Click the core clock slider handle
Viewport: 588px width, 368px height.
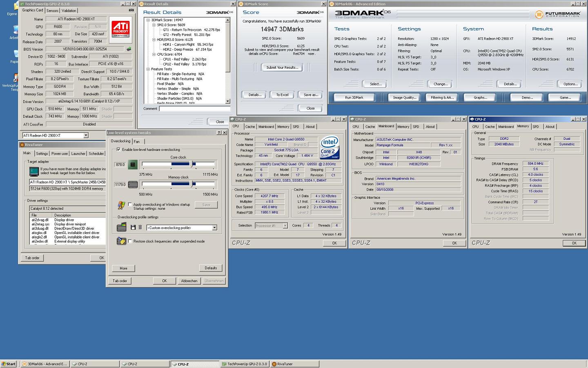point(192,164)
